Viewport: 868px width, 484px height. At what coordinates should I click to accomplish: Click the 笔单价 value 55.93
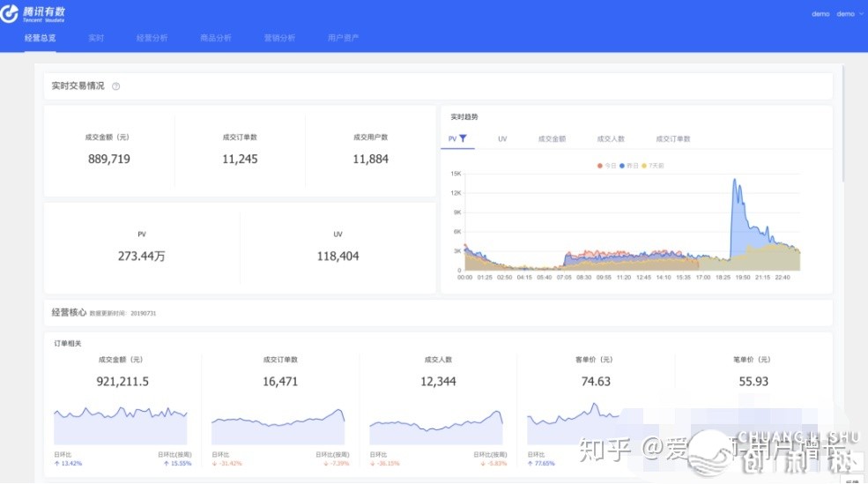click(753, 381)
